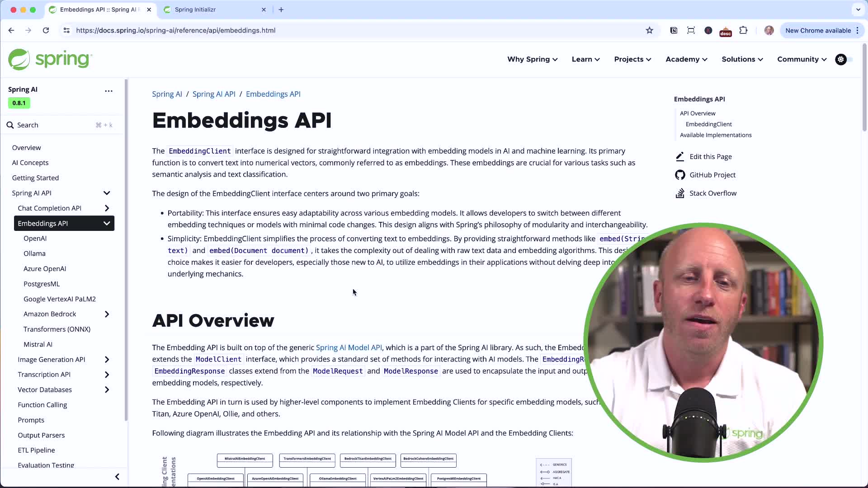Viewport: 868px width, 488px height.
Task: Open Transformers (ONNX) sidebar item
Action: (57, 329)
